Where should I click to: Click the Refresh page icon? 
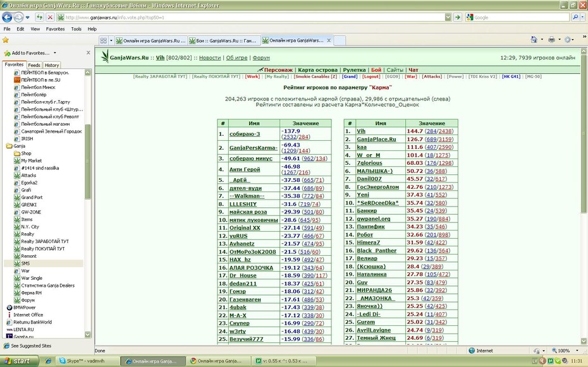click(x=39, y=17)
